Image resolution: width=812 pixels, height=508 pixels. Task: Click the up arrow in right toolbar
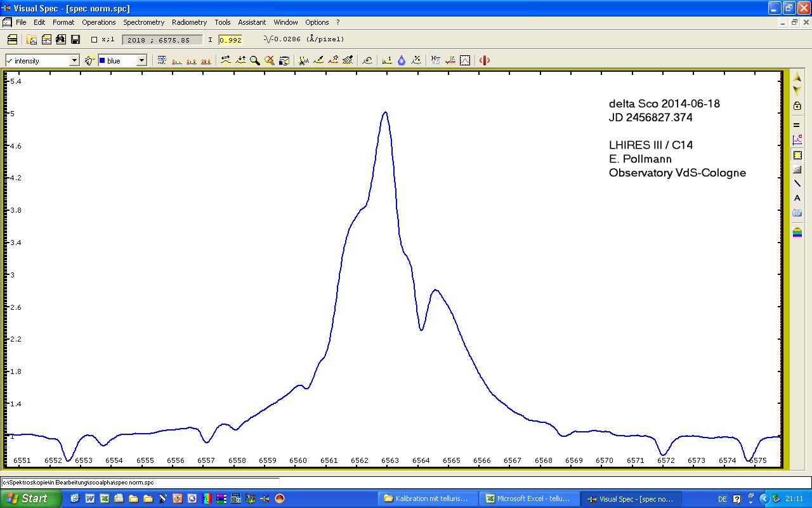797,77
